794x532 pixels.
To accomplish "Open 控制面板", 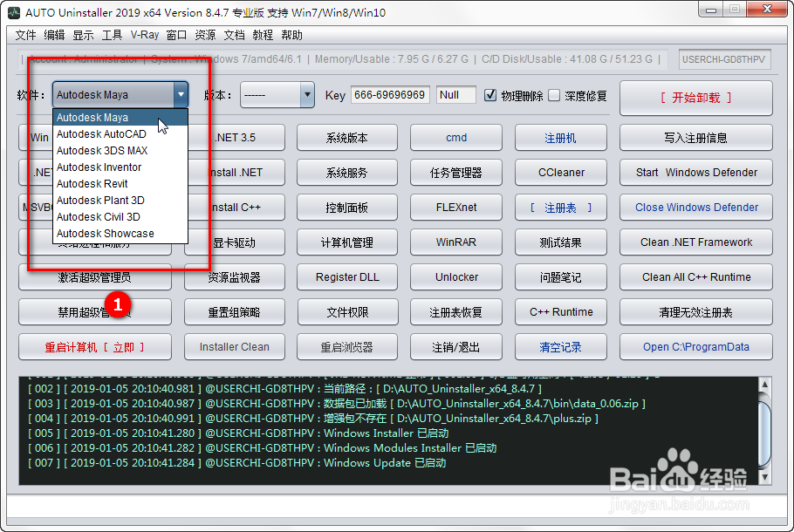I will (x=347, y=208).
